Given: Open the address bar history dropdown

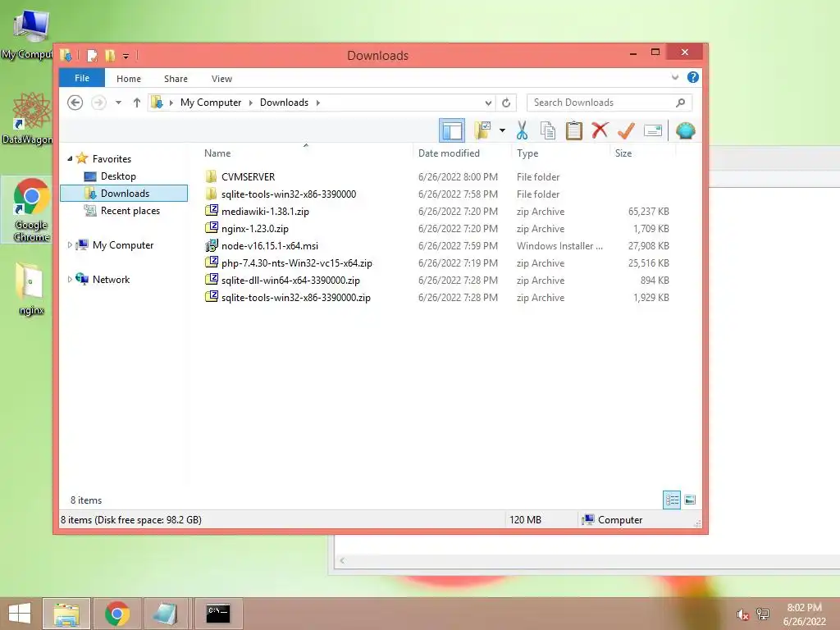Looking at the screenshot, I should 488,103.
